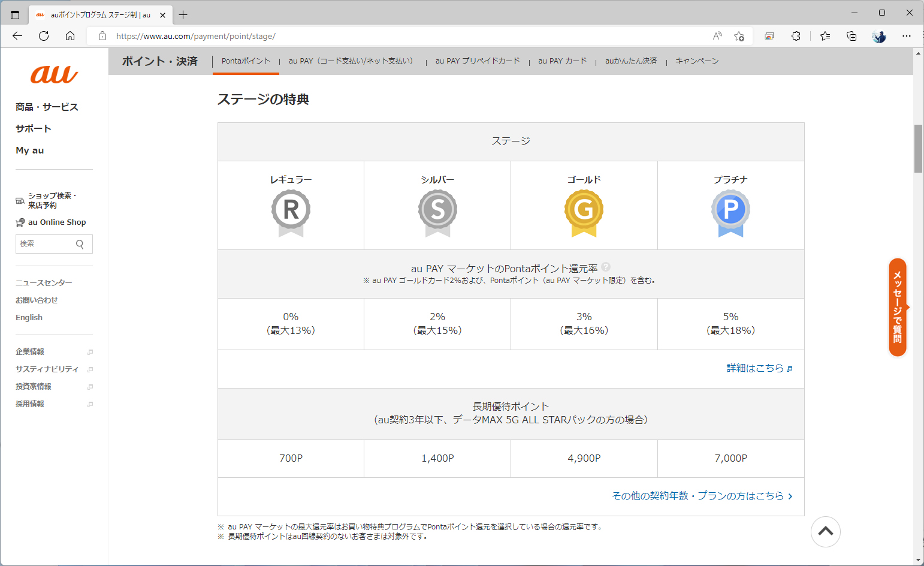Open auかんたん決済 tab
Screen dimensions: 924x566
pos(631,61)
